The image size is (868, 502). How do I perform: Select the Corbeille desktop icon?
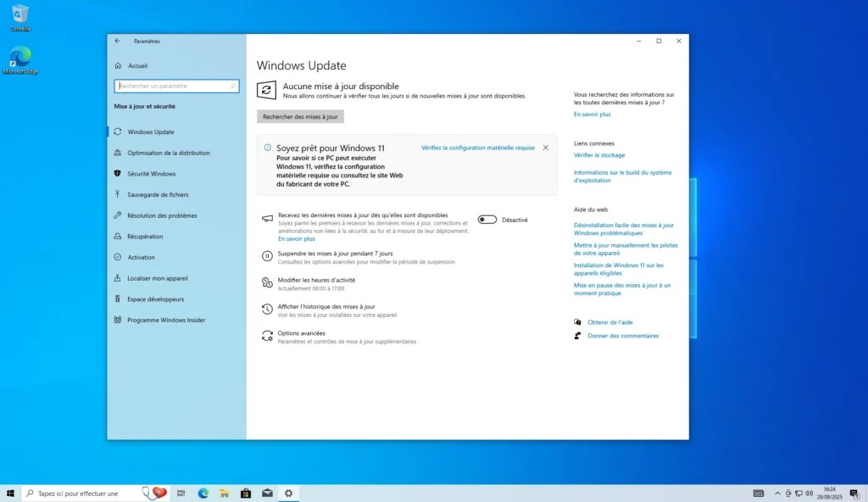coord(20,18)
